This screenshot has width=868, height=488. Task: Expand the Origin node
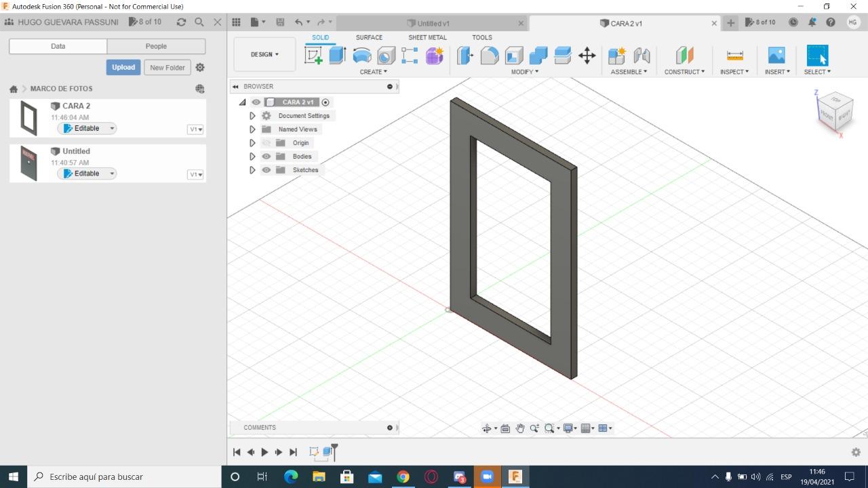(x=252, y=143)
